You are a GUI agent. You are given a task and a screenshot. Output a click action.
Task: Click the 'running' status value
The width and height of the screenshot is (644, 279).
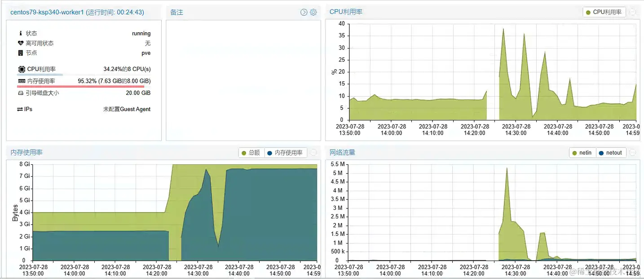pyautogui.click(x=141, y=33)
